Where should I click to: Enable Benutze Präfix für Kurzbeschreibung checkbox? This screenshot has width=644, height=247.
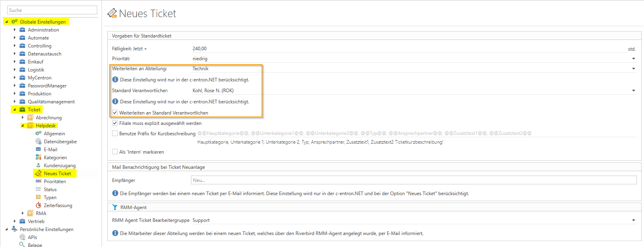[115, 134]
